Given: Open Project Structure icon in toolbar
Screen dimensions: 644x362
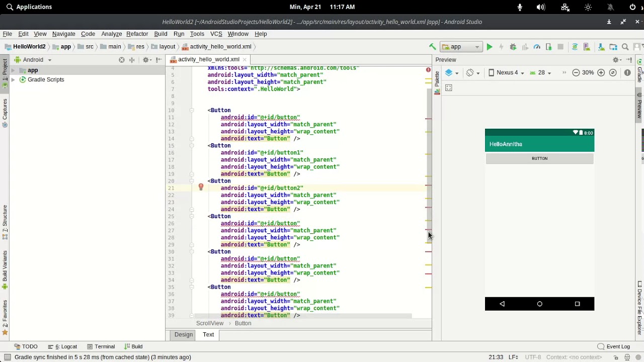Looking at the screenshot, I should point(613,47).
